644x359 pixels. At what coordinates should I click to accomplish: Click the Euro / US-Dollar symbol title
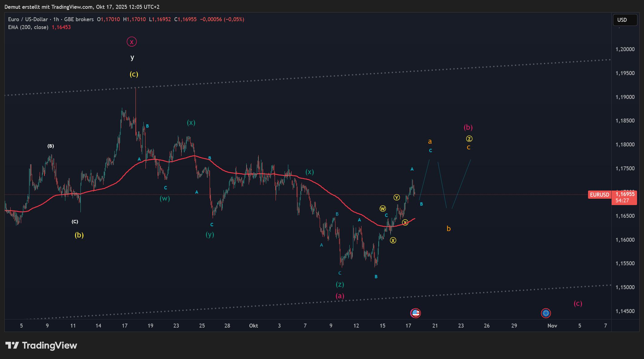coord(28,19)
